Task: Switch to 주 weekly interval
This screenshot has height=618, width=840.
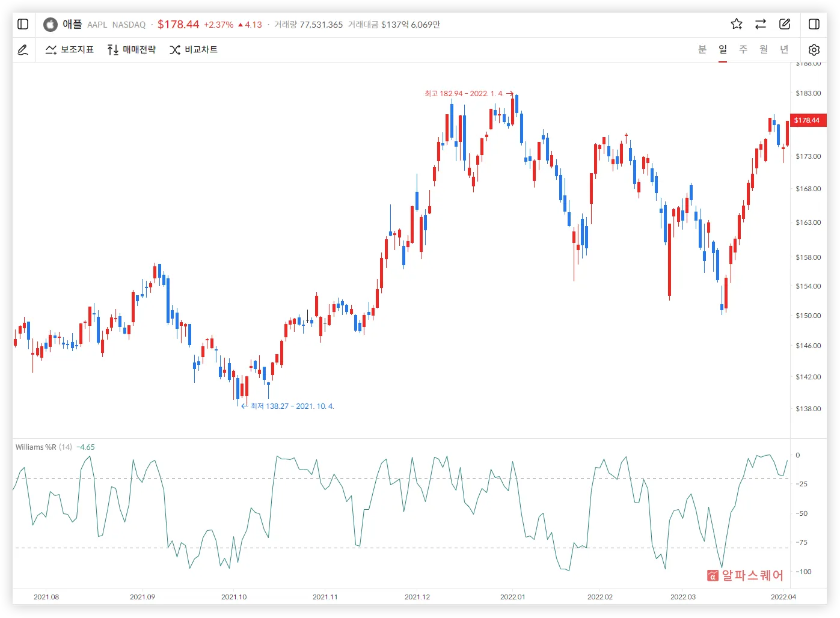Action: (743, 49)
